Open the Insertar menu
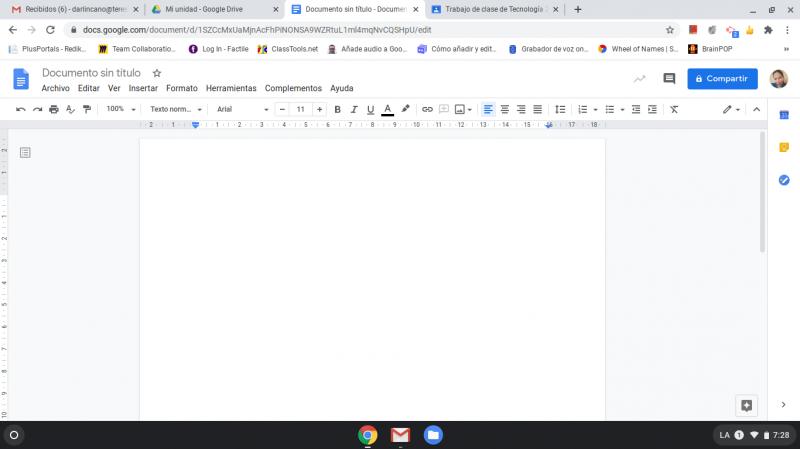 [143, 88]
